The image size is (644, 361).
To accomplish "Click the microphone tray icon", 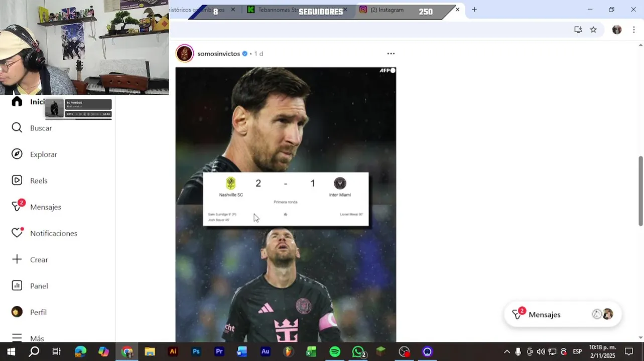I will tap(518, 352).
